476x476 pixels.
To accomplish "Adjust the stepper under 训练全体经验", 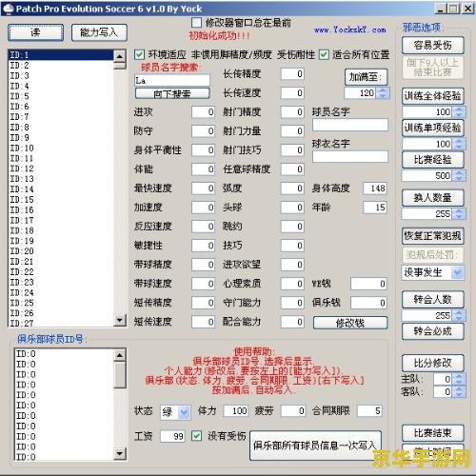I will click(x=459, y=111).
